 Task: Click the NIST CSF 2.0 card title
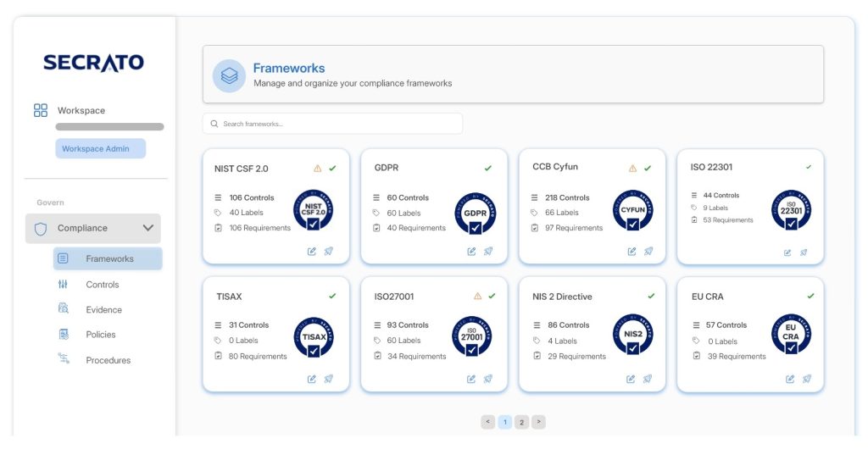[242, 169]
